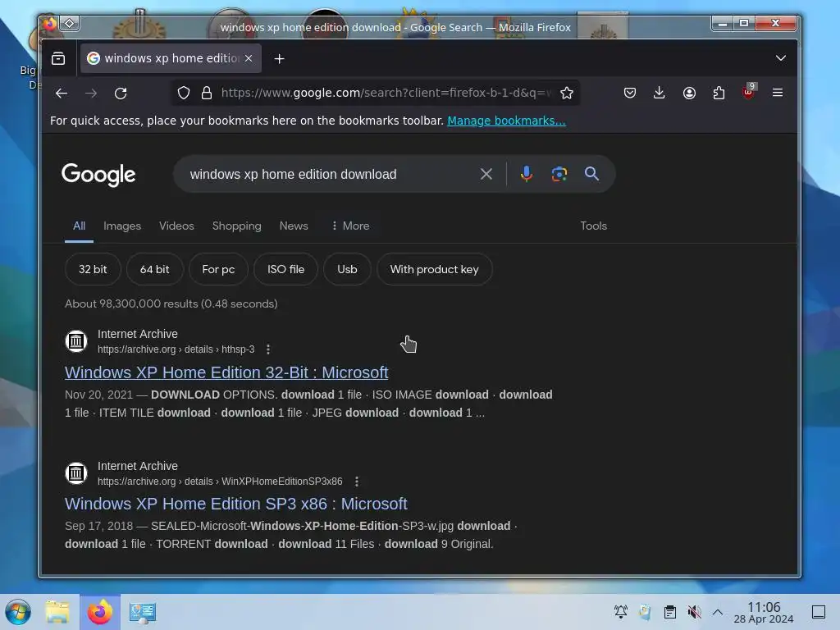This screenshot has width=840, height=630.
Task: Apply the With product key chip
Action: tap(435, 269)
